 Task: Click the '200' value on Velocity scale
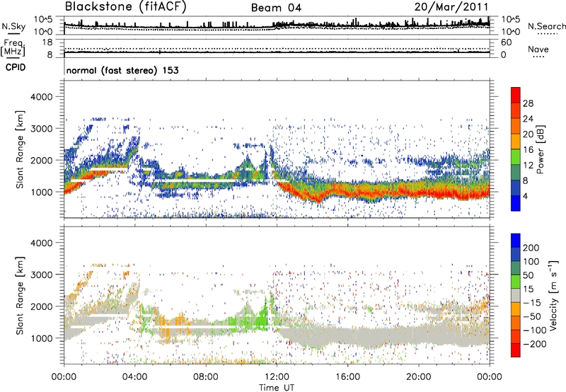[531, 248]
